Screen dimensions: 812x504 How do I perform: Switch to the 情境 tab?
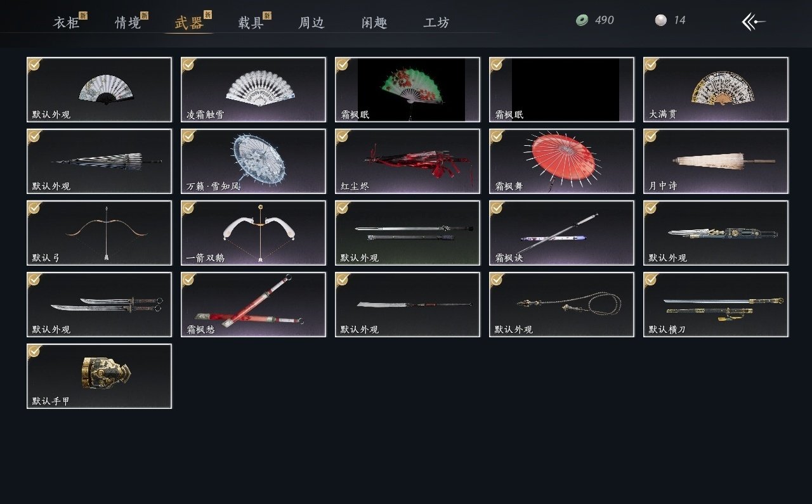coord(128,23)
